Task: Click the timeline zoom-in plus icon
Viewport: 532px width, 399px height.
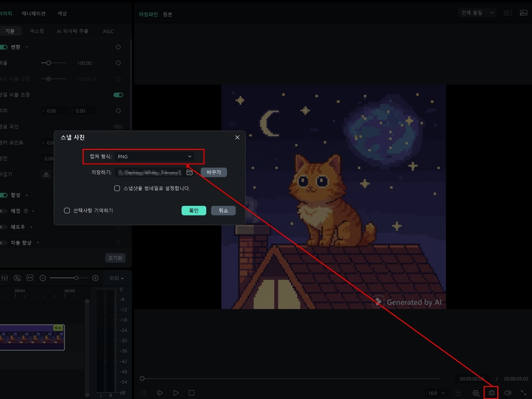Action: coord(96,278)
